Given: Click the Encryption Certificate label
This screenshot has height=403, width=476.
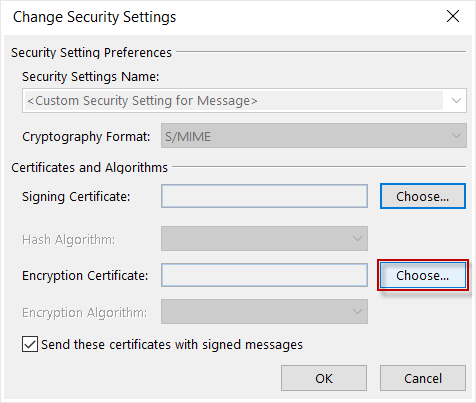Looking at the screenshot, I should (85, 276).
